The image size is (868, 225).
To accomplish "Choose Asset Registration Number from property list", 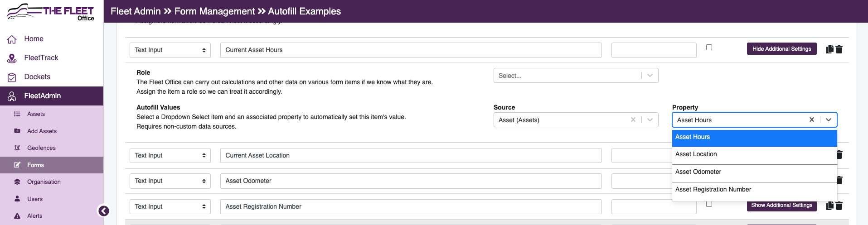I will [754, 191].
